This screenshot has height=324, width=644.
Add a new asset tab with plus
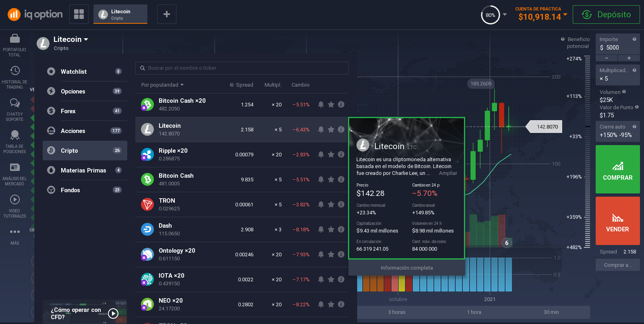167,15
